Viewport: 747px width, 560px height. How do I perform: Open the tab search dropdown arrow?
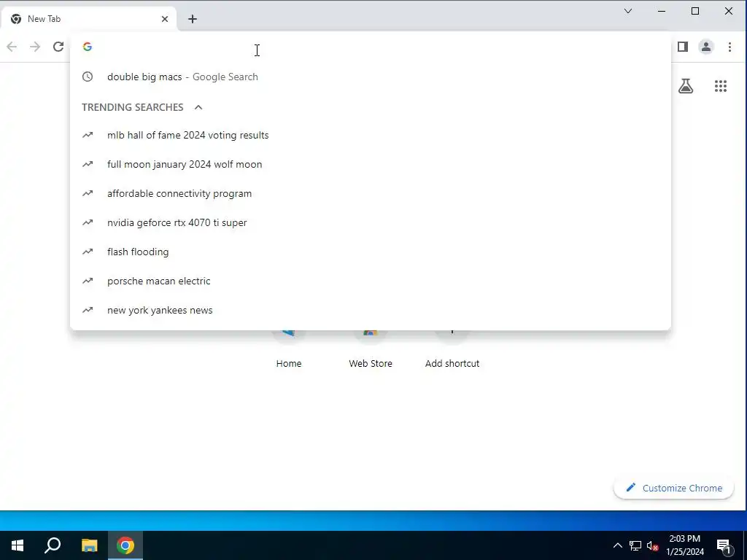point(628,11)
